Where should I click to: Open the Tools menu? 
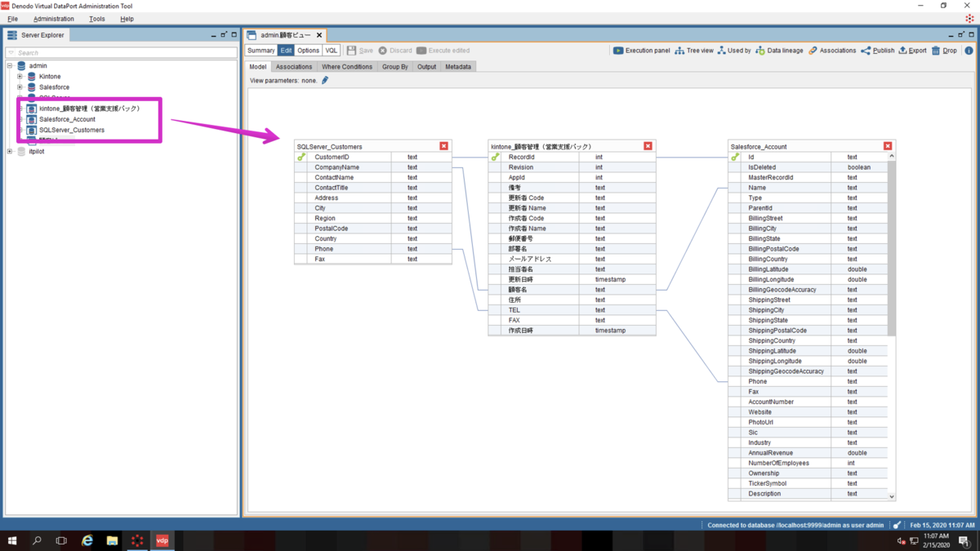97,19
